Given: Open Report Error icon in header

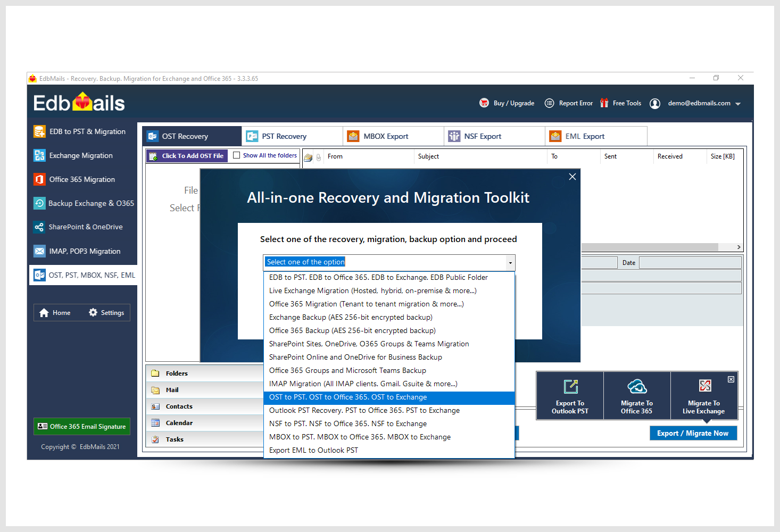Looking at the screenshot, I should (550, 103).
